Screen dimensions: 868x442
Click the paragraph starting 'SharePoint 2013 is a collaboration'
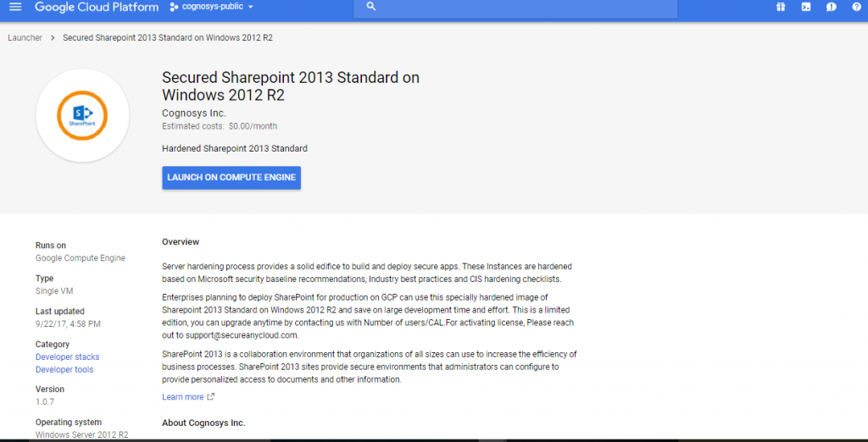coord(370,367)
